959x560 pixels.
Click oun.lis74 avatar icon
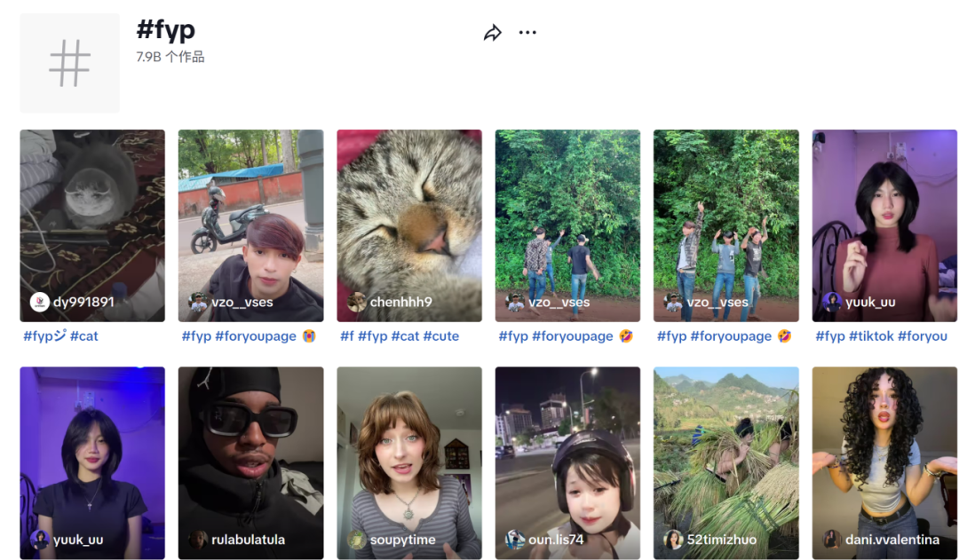(515, 540)
